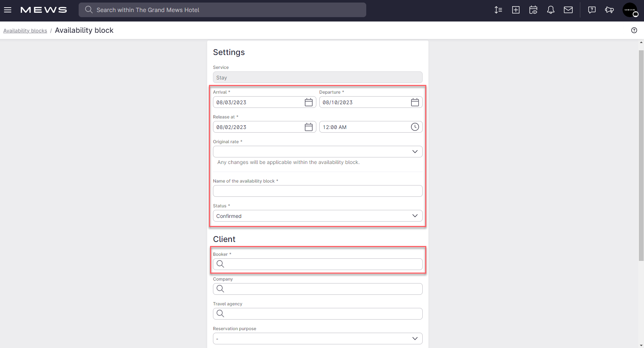Open the notifications bell
The height and width of the screenshot is (348, 644).
tap(550, 10)
